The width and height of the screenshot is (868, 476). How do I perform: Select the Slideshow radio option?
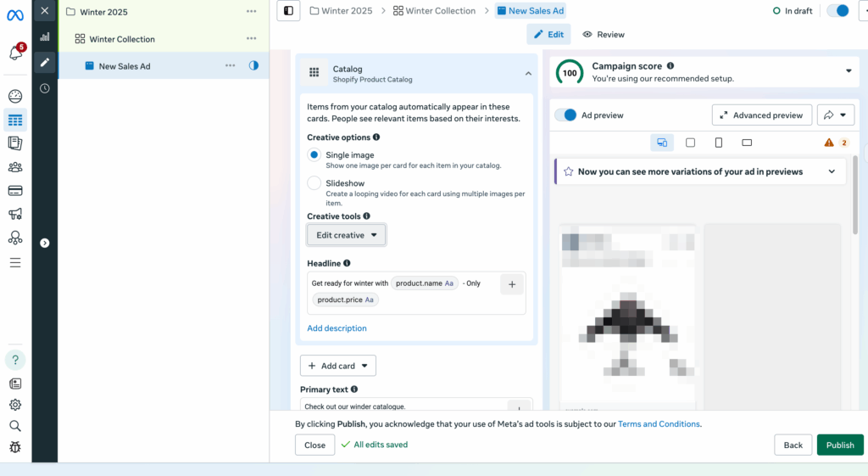(x=314, y=183)
